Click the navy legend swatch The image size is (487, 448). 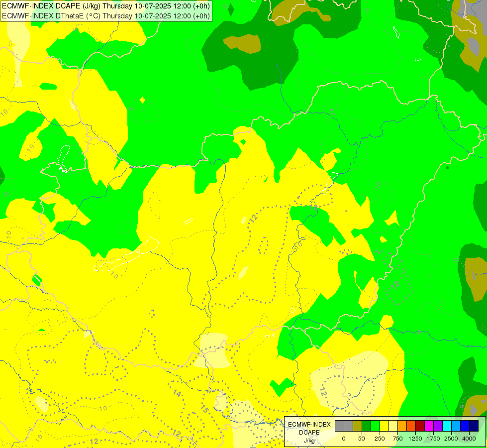pos(474,426)
